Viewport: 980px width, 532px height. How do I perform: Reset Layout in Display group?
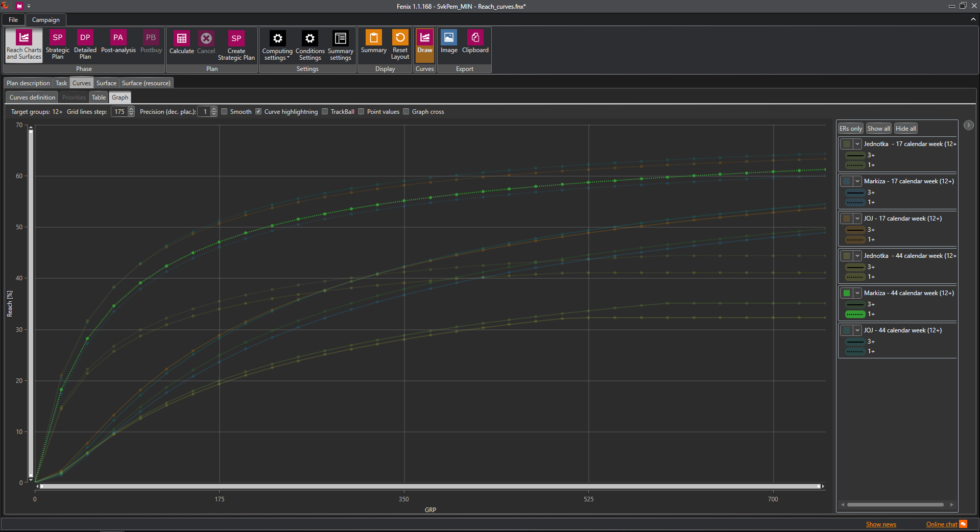coord(400,45)
